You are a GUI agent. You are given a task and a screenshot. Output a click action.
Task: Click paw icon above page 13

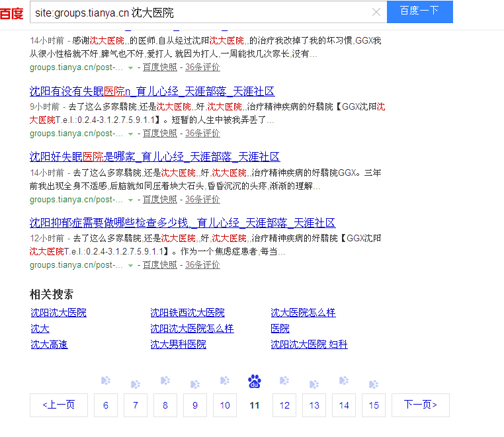(x=314, y=384)
